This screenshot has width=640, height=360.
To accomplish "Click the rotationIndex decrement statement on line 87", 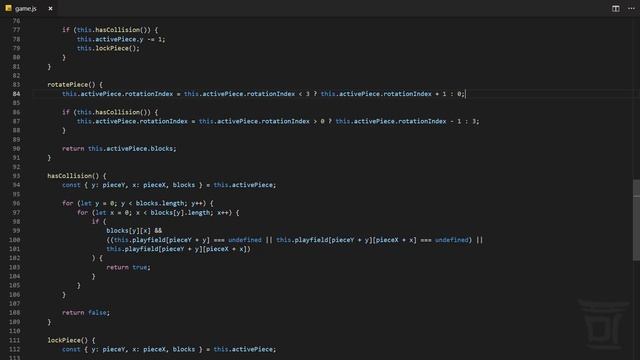I will tap(278, 121).
